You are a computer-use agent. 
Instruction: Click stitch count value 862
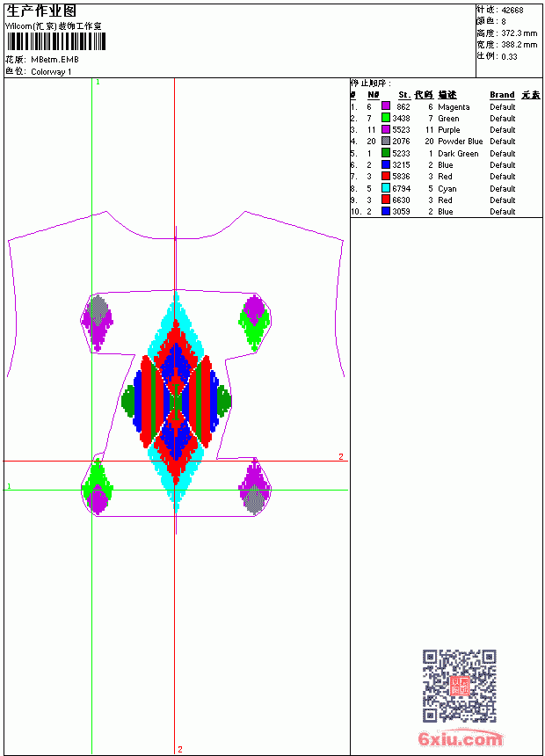pos(403,106)
